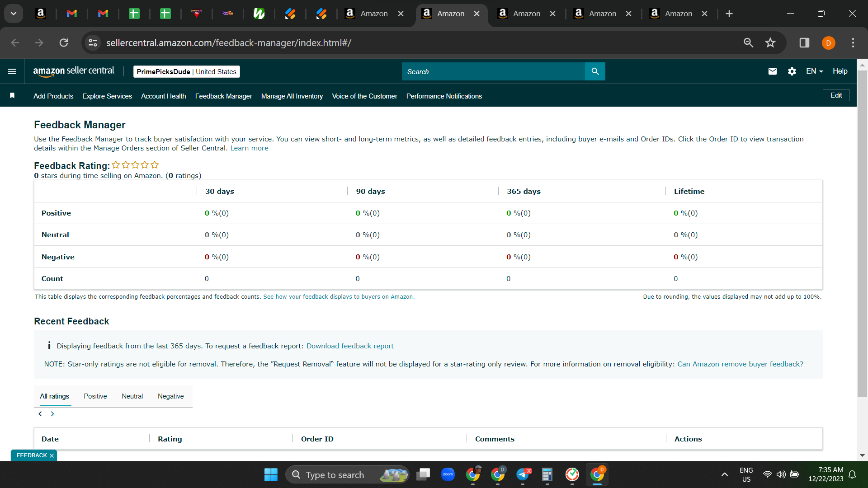
Task: Click the Learn more link
Action: [x=249, y=148]
